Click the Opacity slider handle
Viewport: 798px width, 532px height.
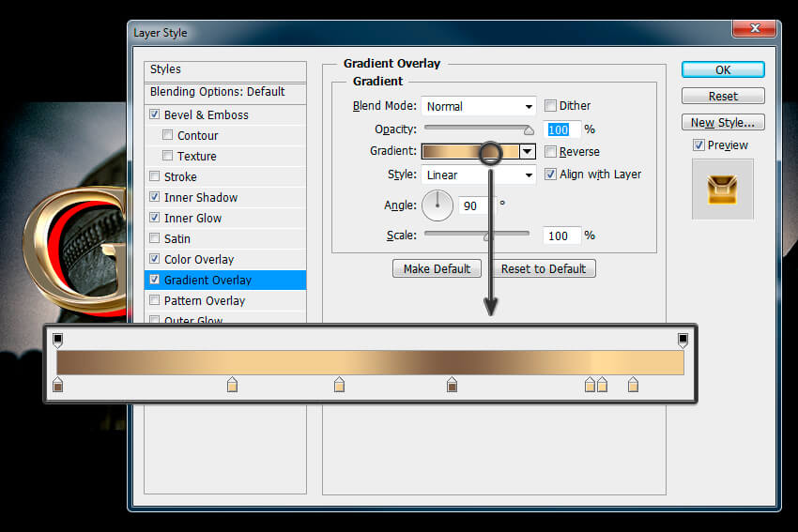[529, 130]
